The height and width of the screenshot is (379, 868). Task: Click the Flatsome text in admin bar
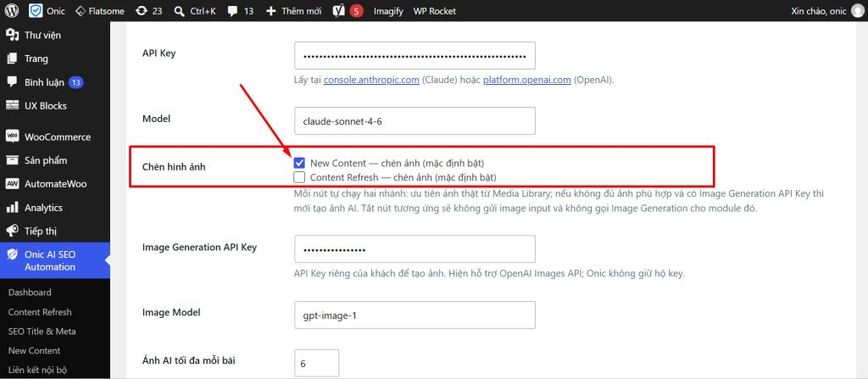[x=106, y=10]
